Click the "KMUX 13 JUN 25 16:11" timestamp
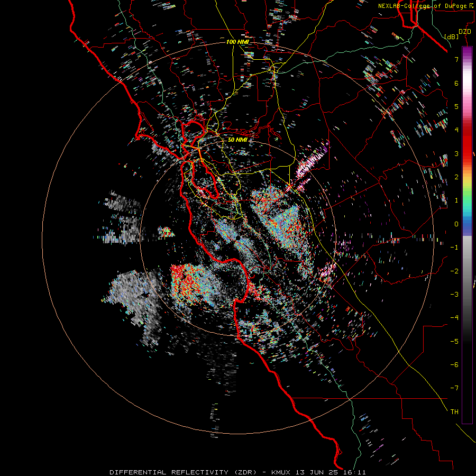This screenshot has height=476, width=476. click(318, 472)
